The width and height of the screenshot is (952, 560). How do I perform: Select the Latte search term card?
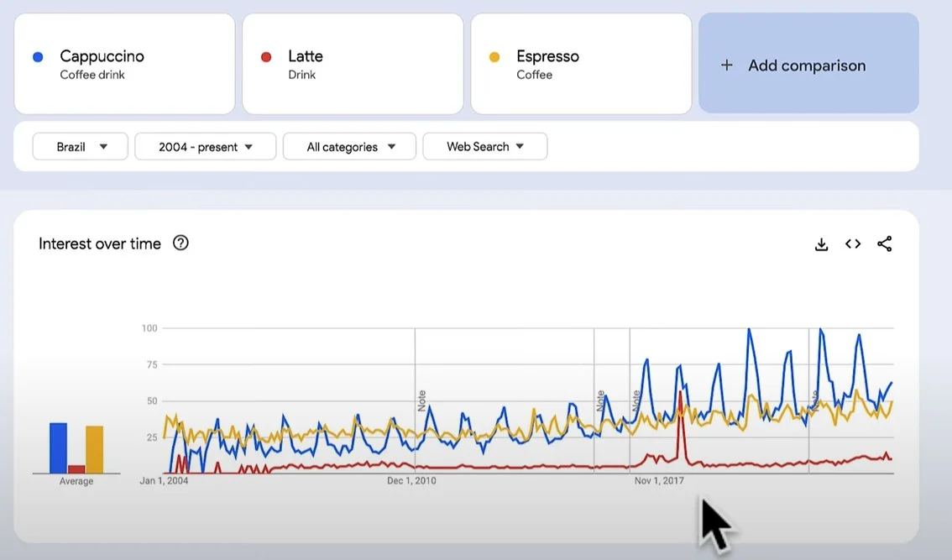[353, 64]
